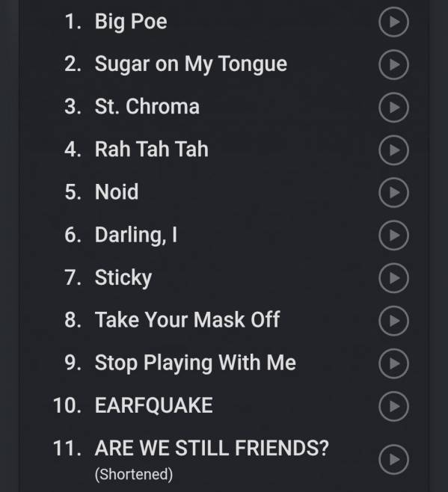Play the song Big Poe
The width and height of the screenshot is (448, 492).
(x=393, y=22)
